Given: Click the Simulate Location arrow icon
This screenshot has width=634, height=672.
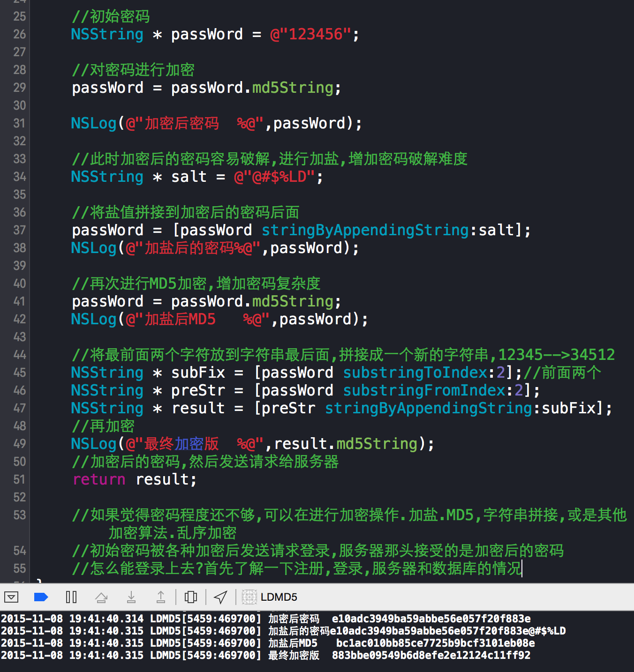Looking at the screenshot, I should pos(220,597).
